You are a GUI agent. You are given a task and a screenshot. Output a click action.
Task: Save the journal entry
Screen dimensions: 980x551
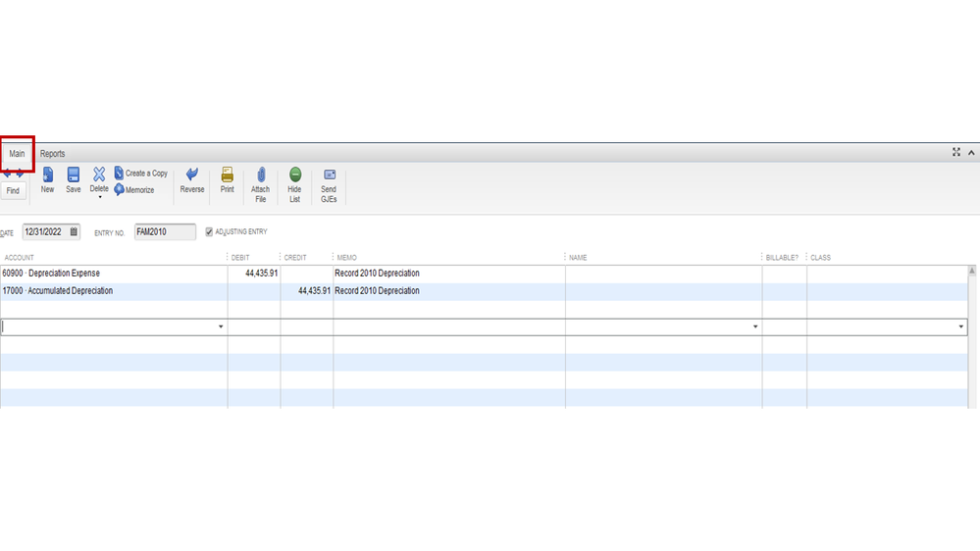coord(74,175)
